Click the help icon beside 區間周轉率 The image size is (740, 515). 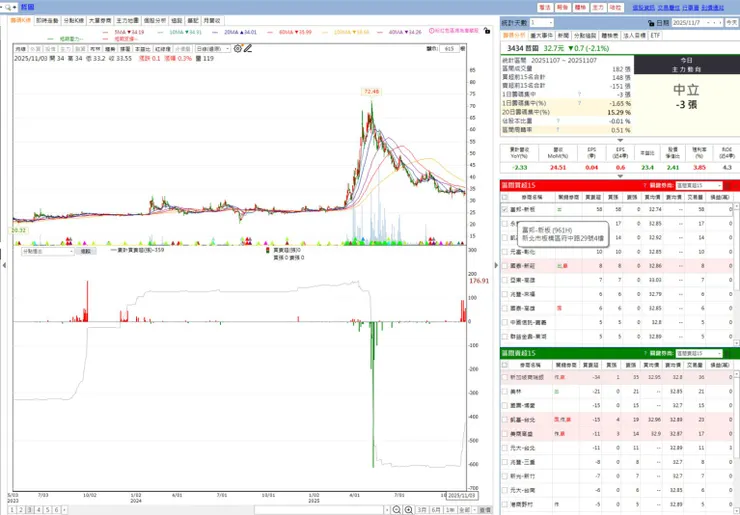tap(558, 130)
